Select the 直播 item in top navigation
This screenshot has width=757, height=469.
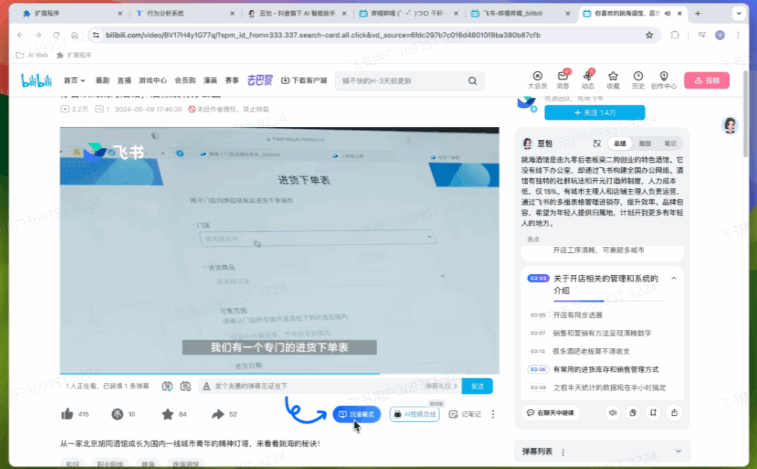124,80
